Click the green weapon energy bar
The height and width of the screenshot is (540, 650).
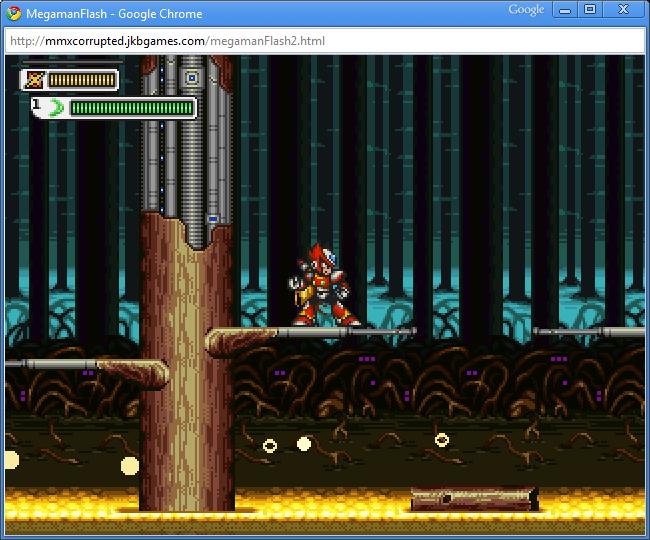tap(132, 108)
